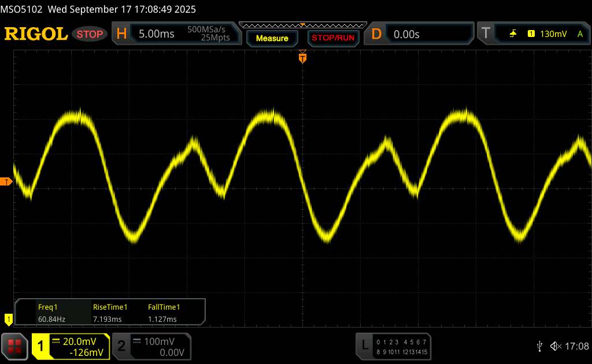Click the USB connection status icon
The height and width of the screenshot is (364, 592).
[x=539, y=346]
